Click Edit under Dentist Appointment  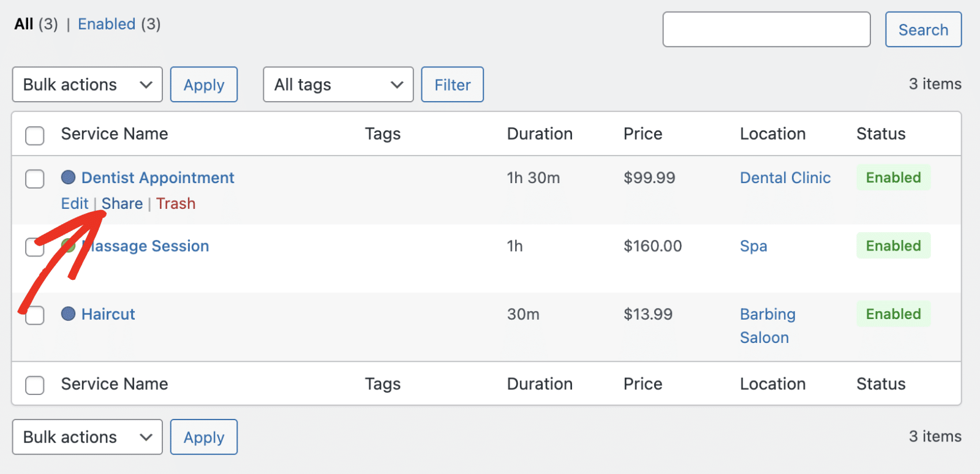(74, 204)
